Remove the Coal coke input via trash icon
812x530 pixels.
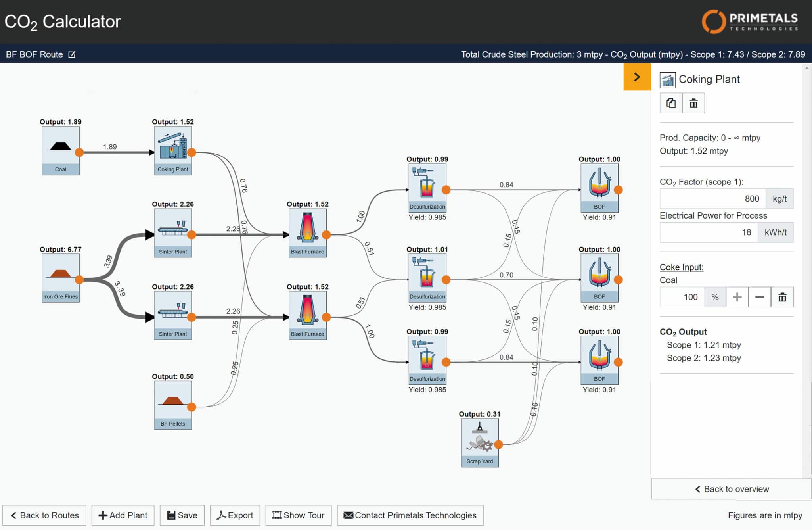tap(782, 297)
